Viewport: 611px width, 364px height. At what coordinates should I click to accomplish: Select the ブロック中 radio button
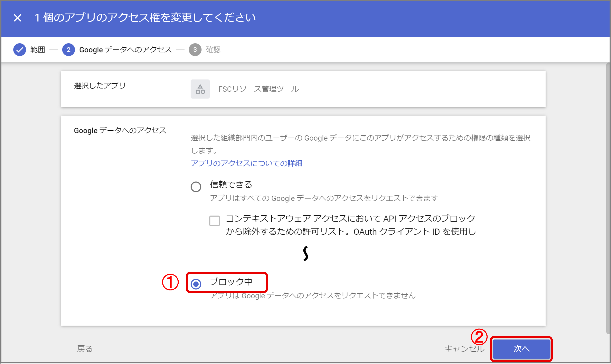[196, 284]
